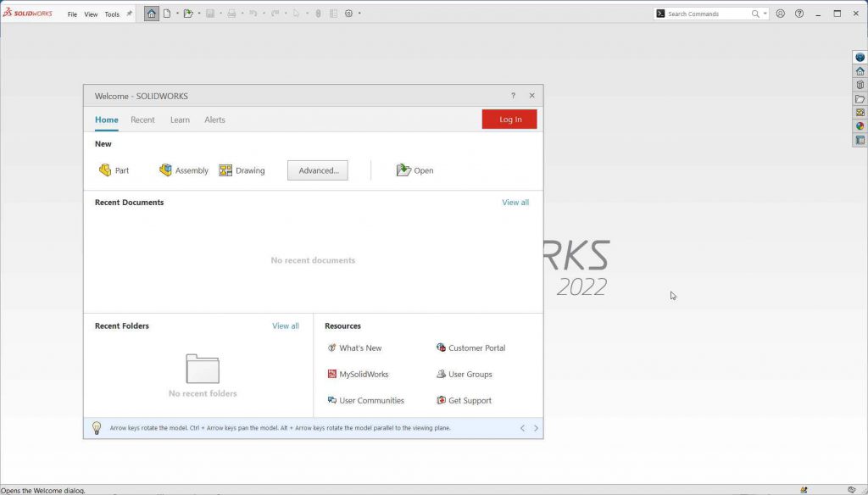Click the Welcome home icon in toolbar
868x495 pixels.
click(151, 14)
